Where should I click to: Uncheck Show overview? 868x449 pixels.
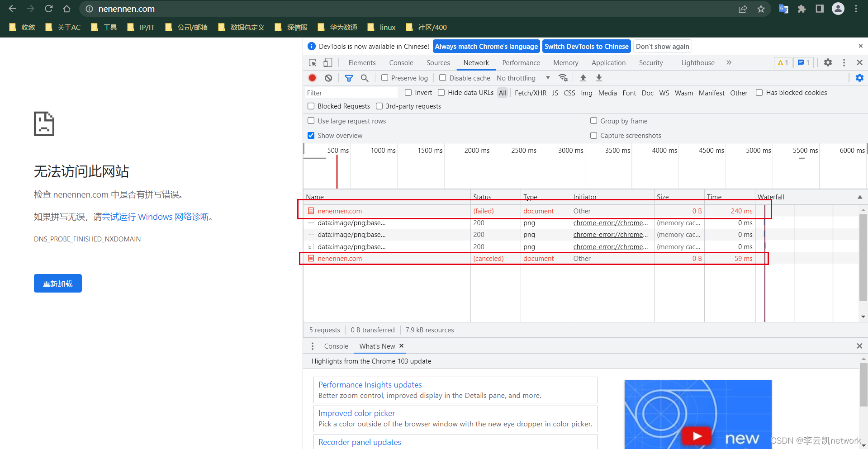[x=311, y=135]
